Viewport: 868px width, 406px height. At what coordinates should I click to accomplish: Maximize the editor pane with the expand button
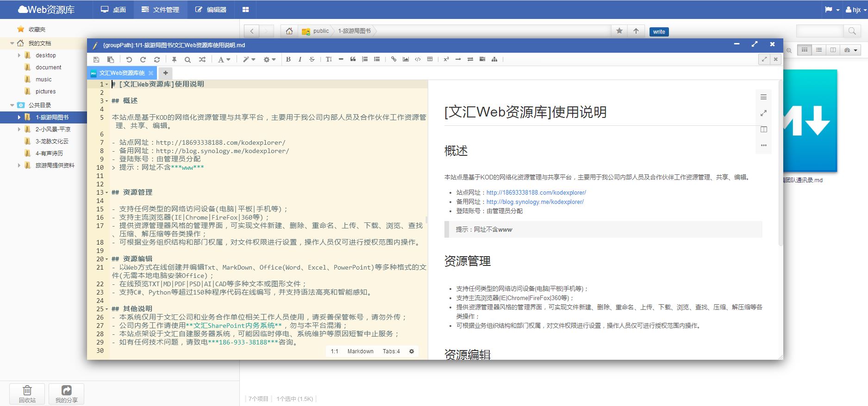(x=764, y=59)
